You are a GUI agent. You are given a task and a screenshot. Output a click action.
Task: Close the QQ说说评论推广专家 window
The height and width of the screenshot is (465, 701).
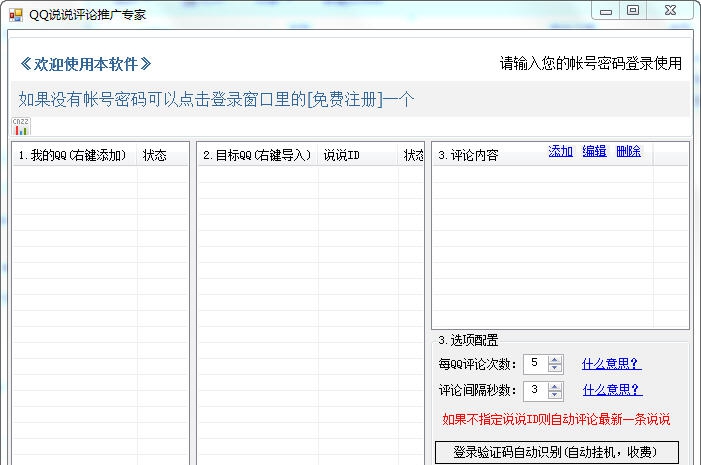[x=670, y=10]
